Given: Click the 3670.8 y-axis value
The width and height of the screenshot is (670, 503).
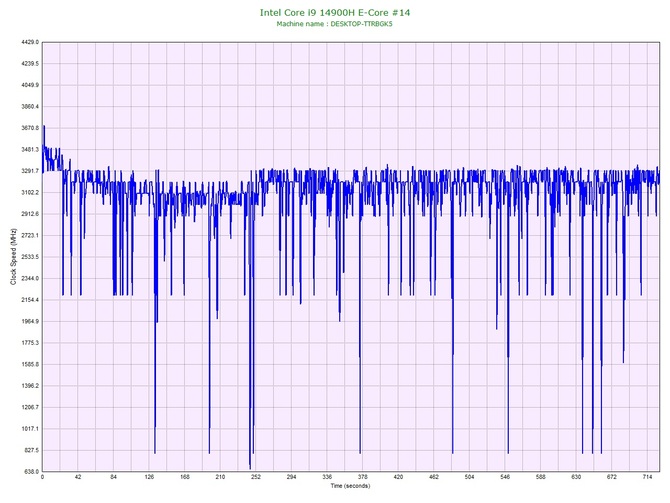Looking at the screenshot, I should click(x=30, y=128).
